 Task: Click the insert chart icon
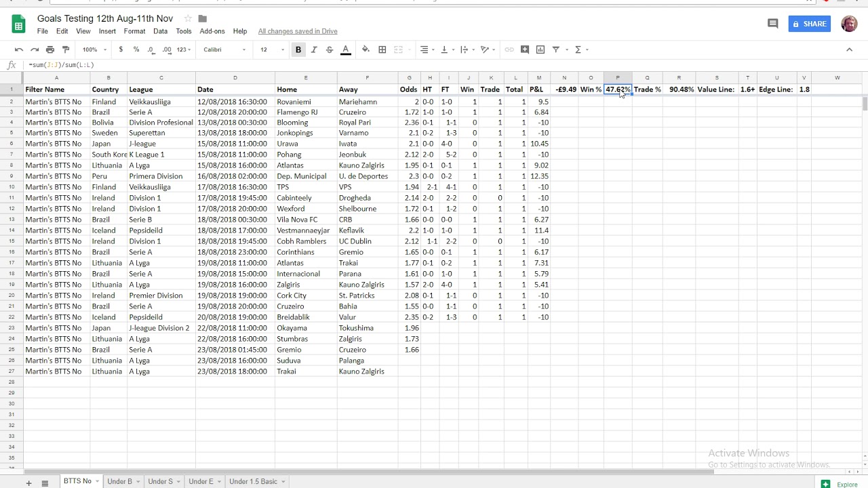tap(540, 49)
